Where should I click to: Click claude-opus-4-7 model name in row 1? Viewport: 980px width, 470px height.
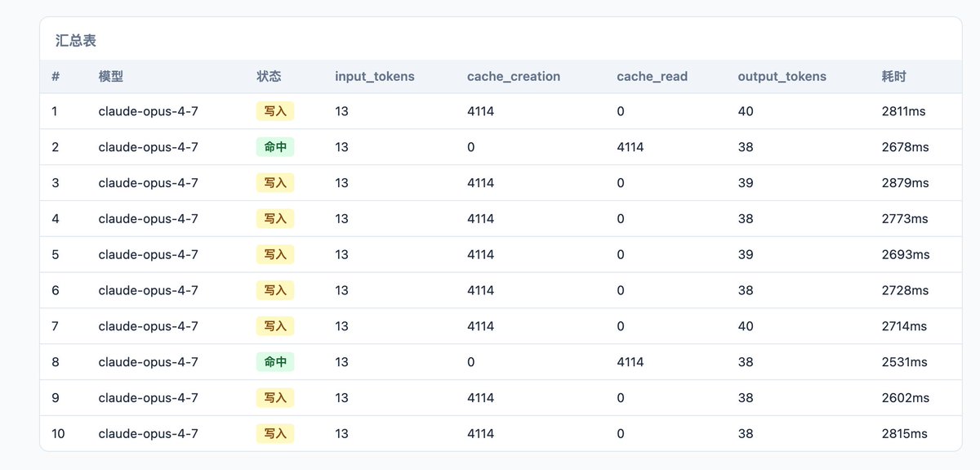(148, 111)
